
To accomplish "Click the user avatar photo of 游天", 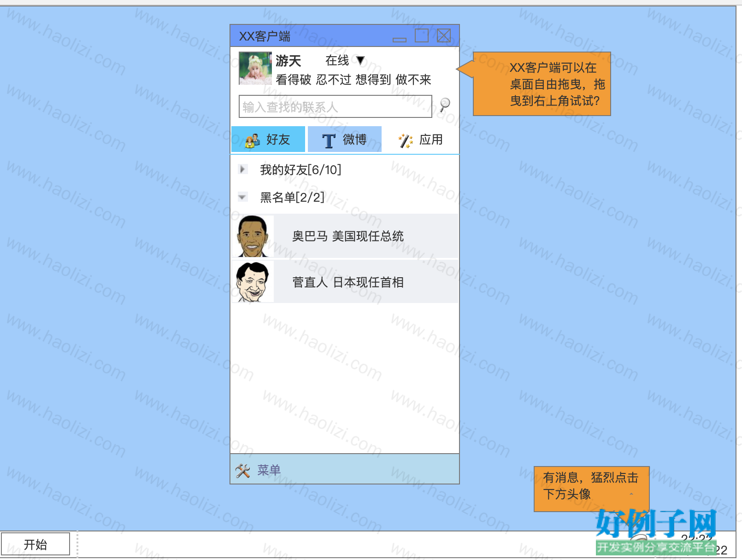I will coord(255,68).
